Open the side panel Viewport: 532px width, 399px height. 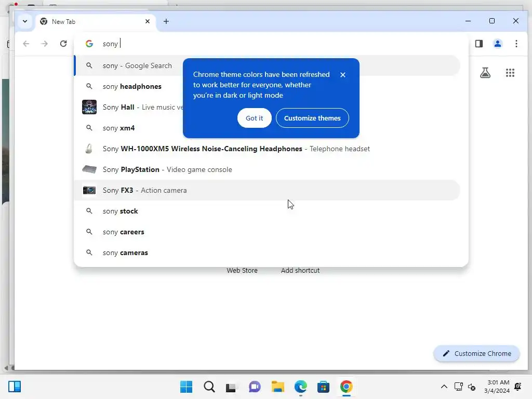[478, 44]
